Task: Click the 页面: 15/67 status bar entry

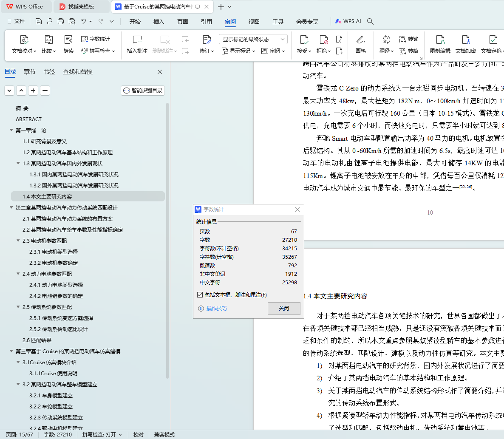Action: 19,434
